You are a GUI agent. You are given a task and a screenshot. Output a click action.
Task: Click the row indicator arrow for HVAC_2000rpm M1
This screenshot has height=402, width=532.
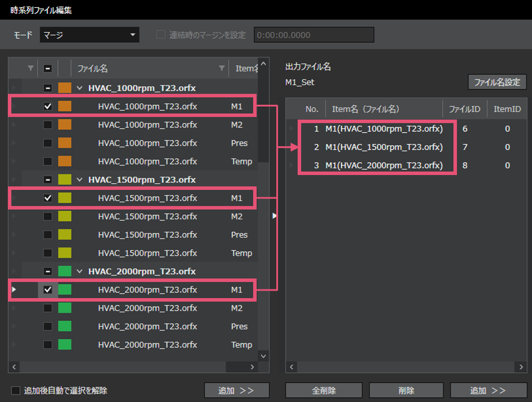[14, 289]
